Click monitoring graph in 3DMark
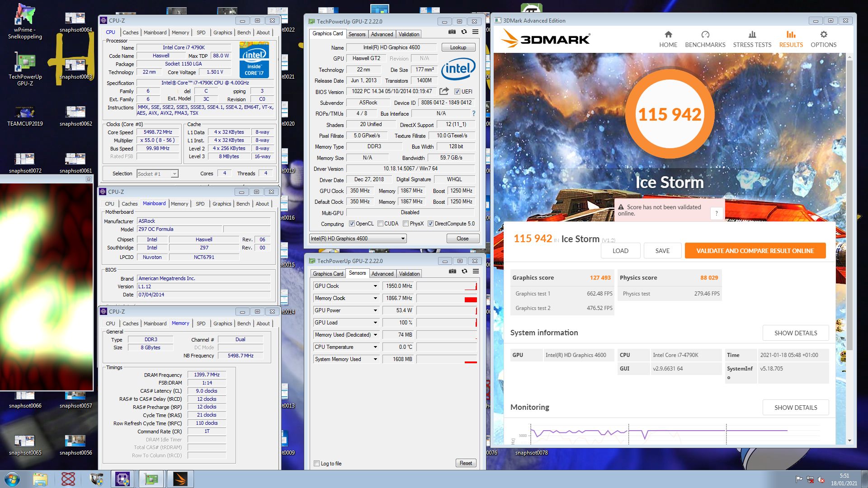This screenshot has width=868, height=488. (675, 434)
